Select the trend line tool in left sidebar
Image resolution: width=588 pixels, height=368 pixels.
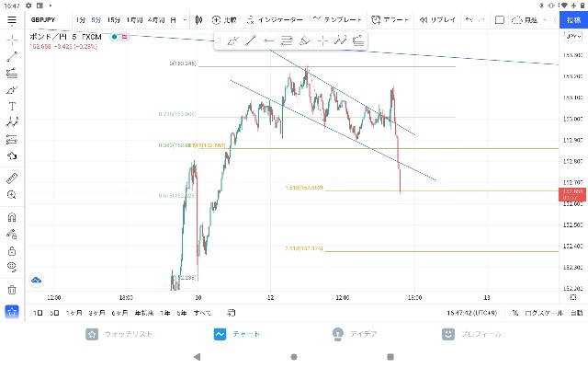click(x=12, y=57)
